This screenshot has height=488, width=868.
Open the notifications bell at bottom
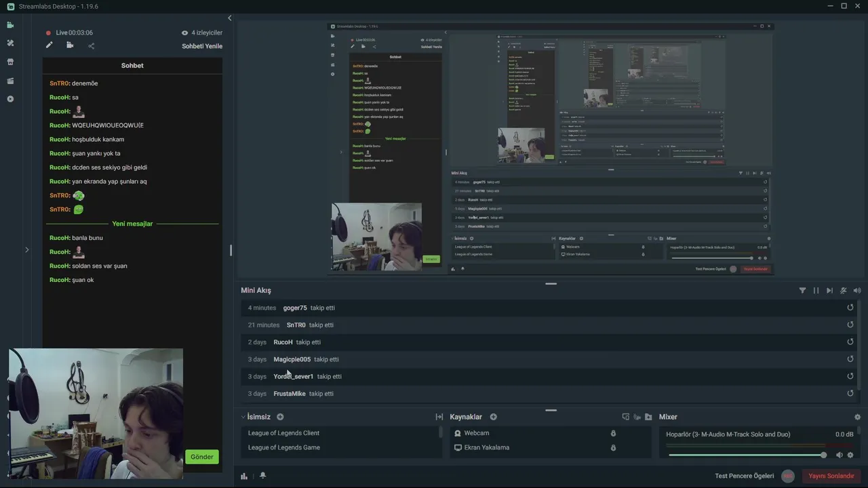(262, 475)
